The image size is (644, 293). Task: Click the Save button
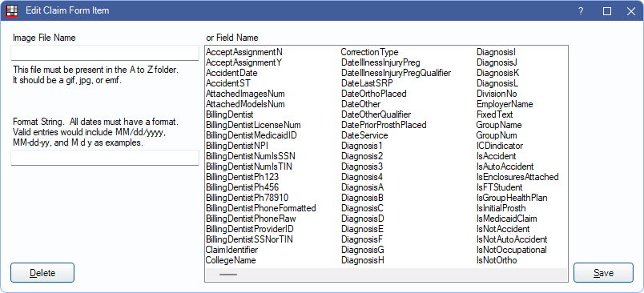click(x=603, y=273)
